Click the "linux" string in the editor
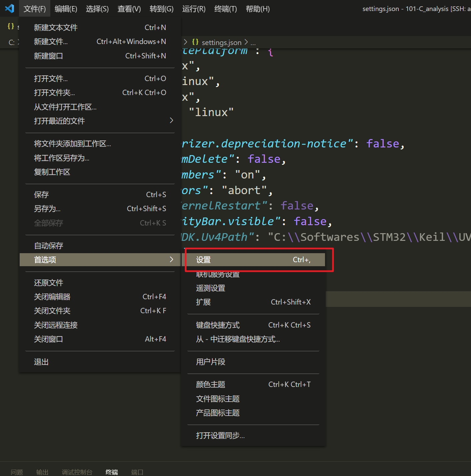 click(x=211, y=112)
